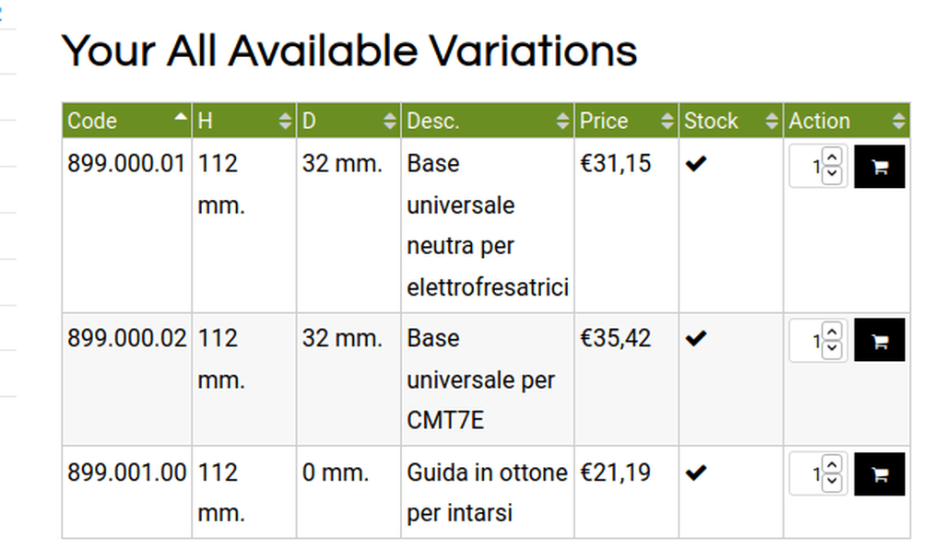The width and height of the screenshot is (944, 560).
Task: Increase quantity for 899.000.01
Action: [x=832, y=157]
